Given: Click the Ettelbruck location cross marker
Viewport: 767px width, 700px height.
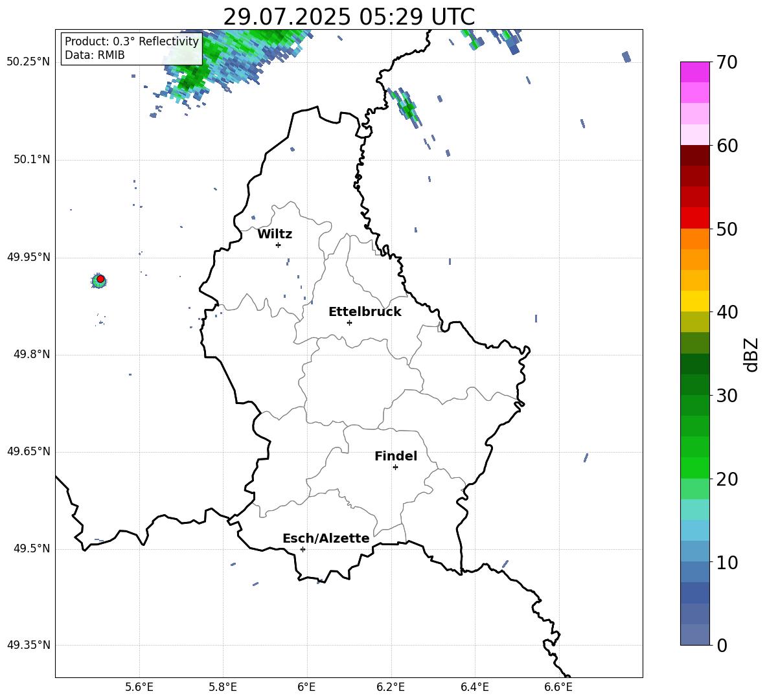Looking at the screenshot, I should point(349,322).
